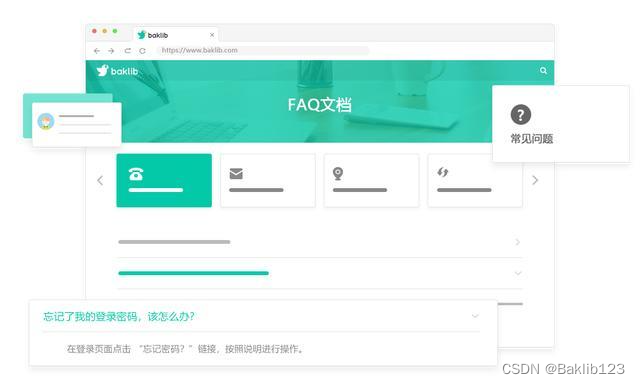
Task: Click the red window close dot
Action: (94, 31)
